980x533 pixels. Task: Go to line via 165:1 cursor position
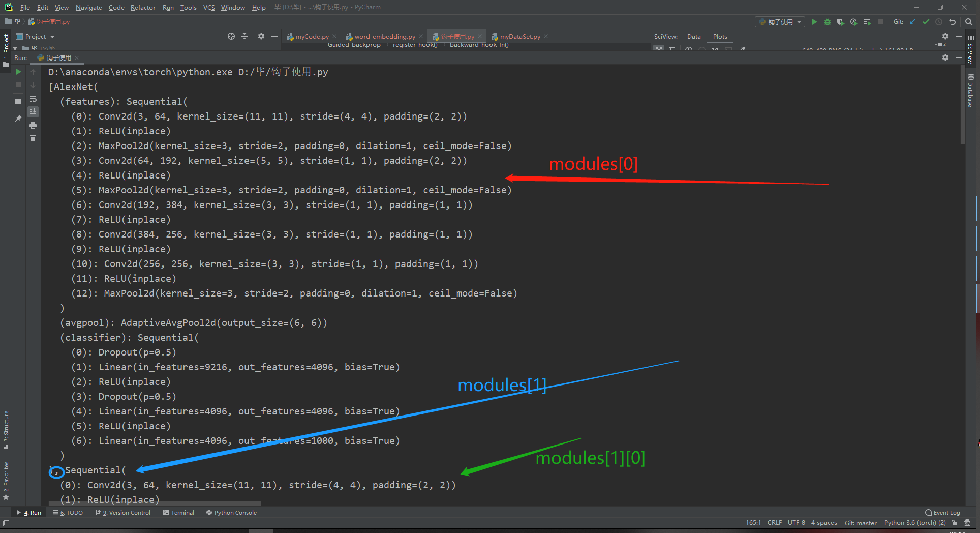click(x=753, y=522)
